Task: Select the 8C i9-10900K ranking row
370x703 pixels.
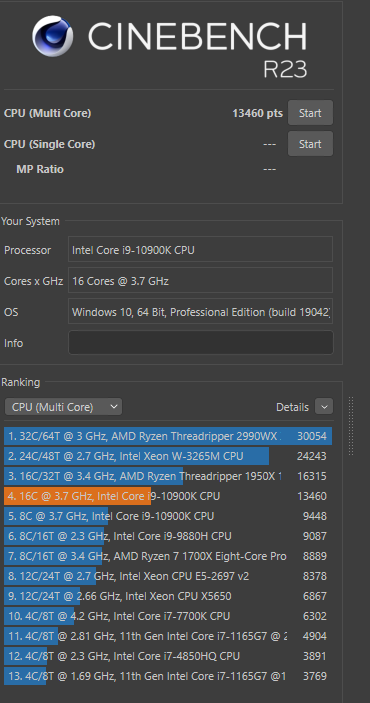Action: tap(168, 516)
